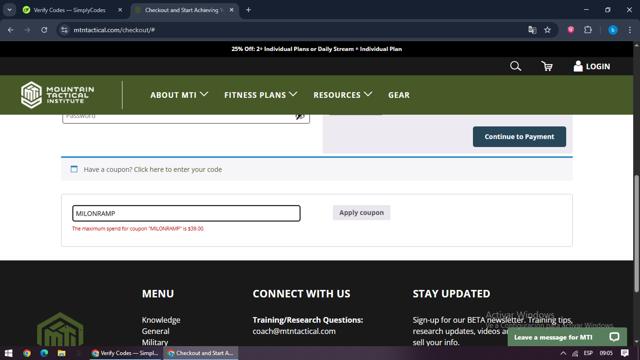Click the translate page icon
Image resolution: width=640 pixels, height=360 pixels.
532,30
